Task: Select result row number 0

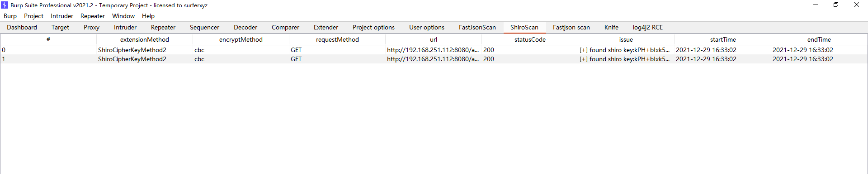Action: tap(434, 50)
